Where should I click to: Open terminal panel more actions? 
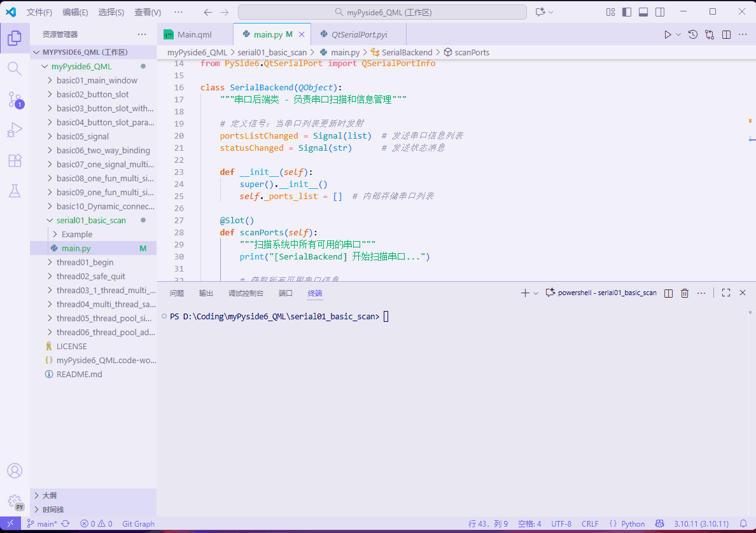coord(701,293)
